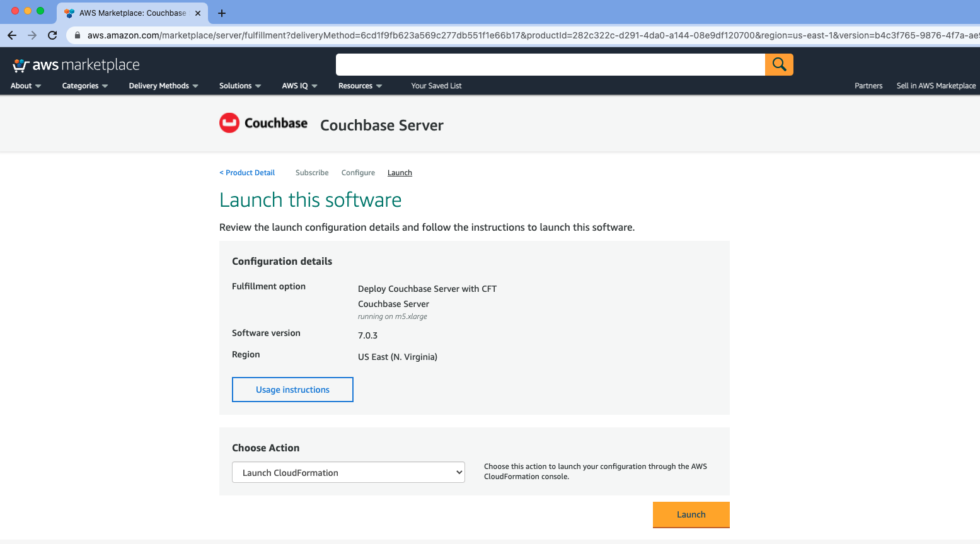Click the AWS Marketplace cart logo
The image size is (980, 544).
[21, 64]
